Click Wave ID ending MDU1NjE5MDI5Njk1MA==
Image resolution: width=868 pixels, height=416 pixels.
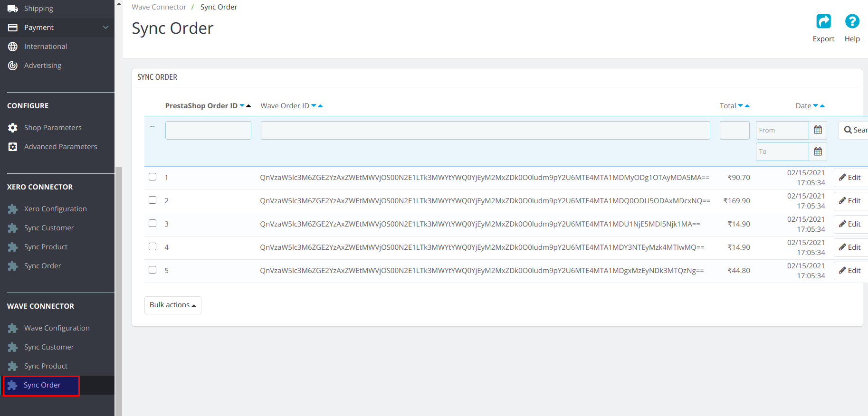click(x=480, y=224)
